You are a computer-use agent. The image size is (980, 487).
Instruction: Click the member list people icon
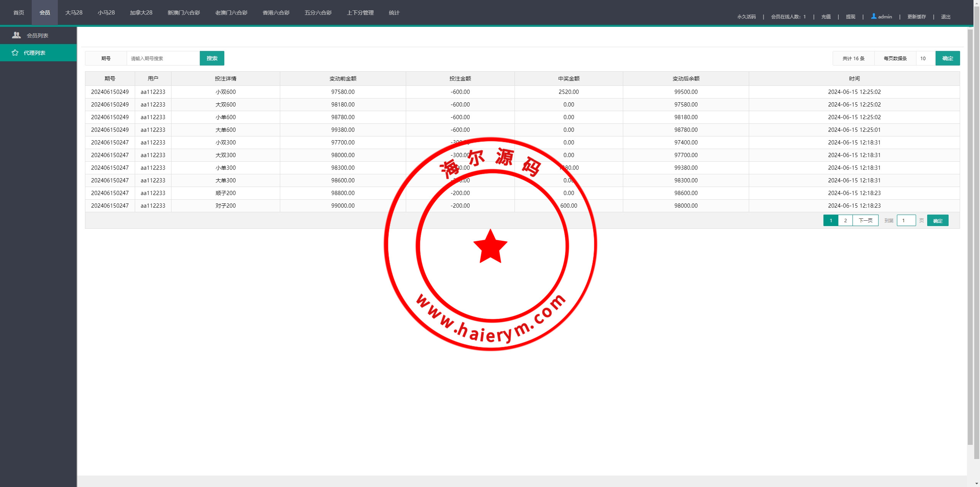pos(16,35)
